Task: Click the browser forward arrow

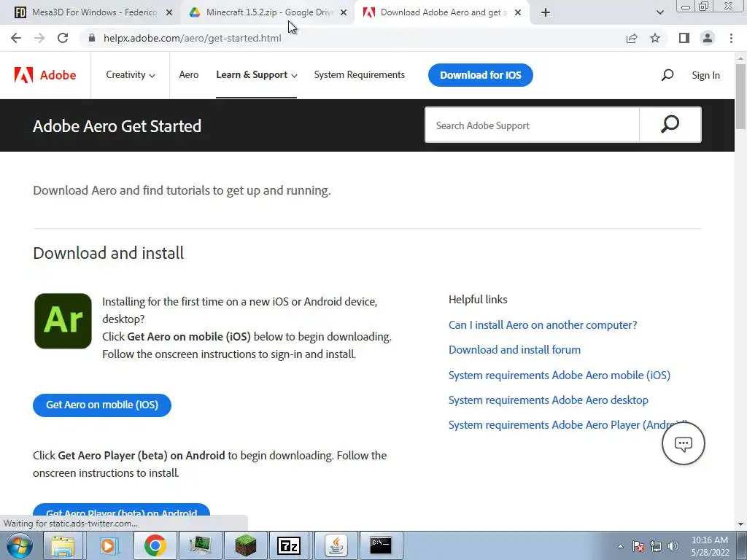Action: 39,38
